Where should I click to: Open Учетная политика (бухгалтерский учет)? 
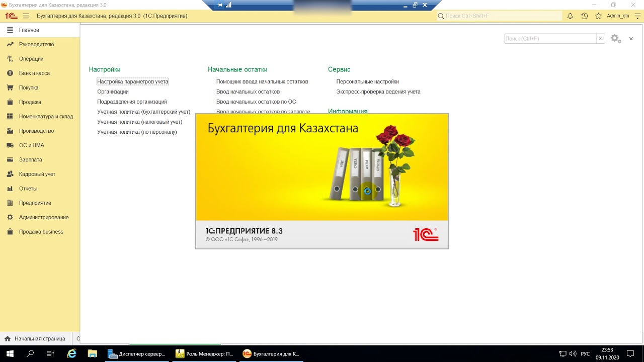(x=143, y=112)
